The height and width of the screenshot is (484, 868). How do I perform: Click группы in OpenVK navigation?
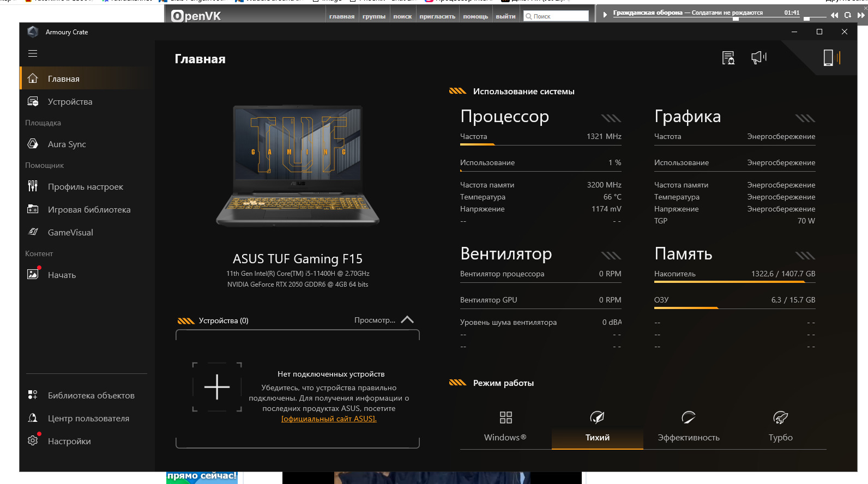pos(374,16)
